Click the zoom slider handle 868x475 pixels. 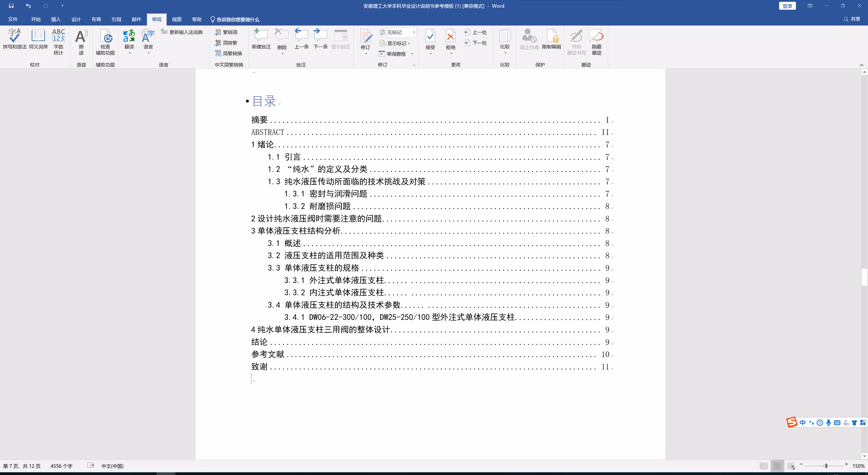tap(826, 466)
